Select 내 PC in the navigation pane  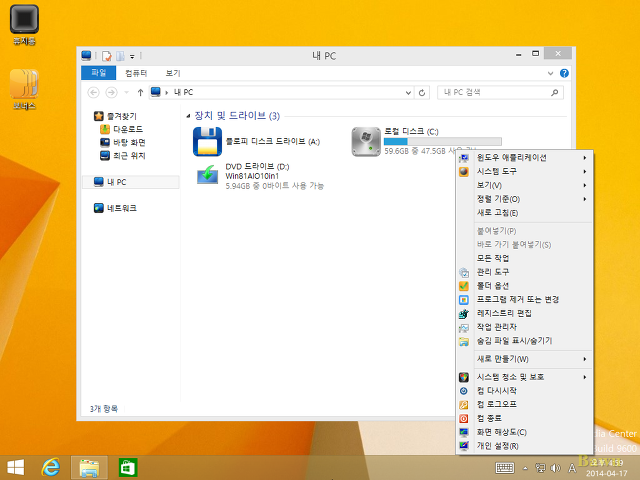(131, 182)
